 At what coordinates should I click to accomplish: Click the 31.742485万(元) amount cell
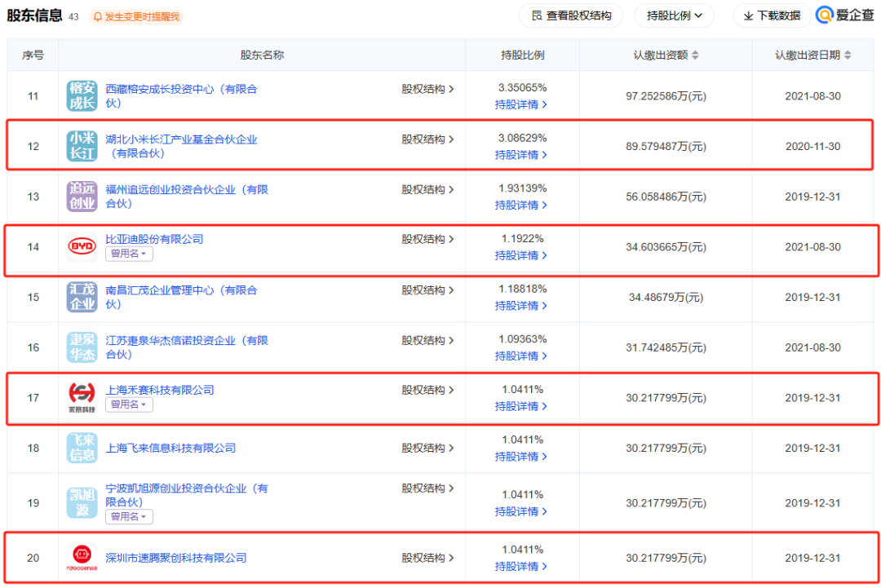pos(666,347)
